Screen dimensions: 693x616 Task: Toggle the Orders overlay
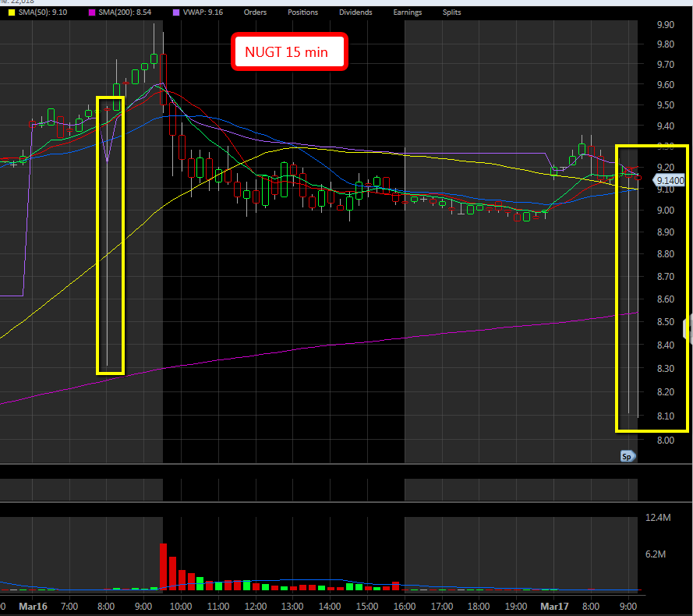[x=255, y=12]
